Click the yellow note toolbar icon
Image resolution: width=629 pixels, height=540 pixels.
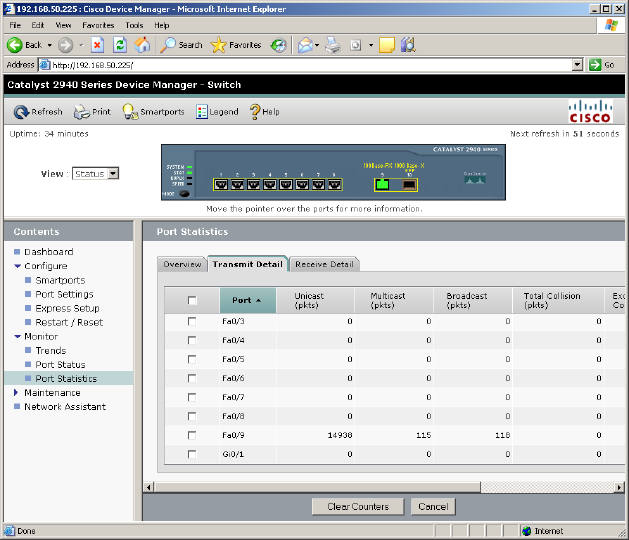pyautogui.click(x=387, y=45)
